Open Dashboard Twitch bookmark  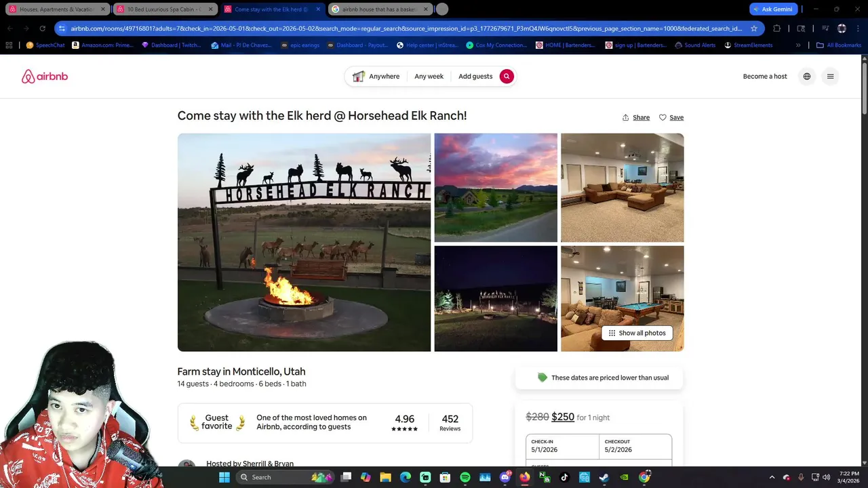coord(170,45)
